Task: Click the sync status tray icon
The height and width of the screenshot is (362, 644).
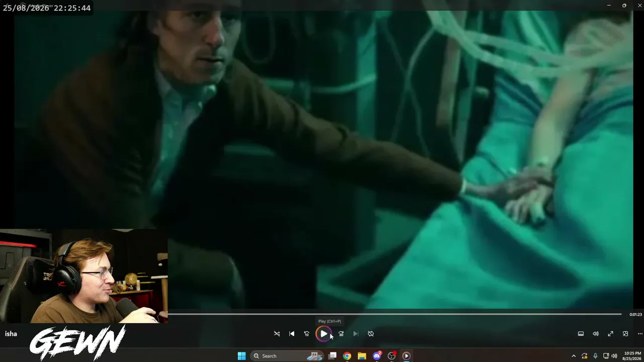Action: point(585,356)
